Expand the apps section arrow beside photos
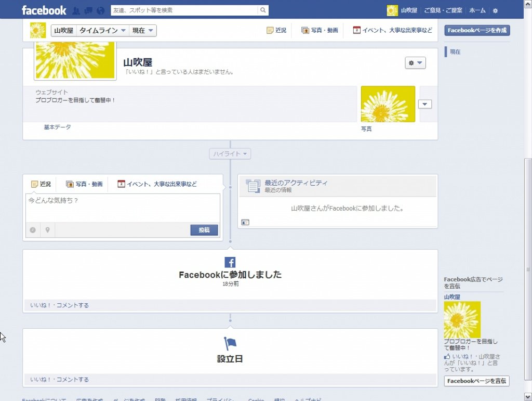Viewport: 532px width, 401px height. click(x=425, y=104)
